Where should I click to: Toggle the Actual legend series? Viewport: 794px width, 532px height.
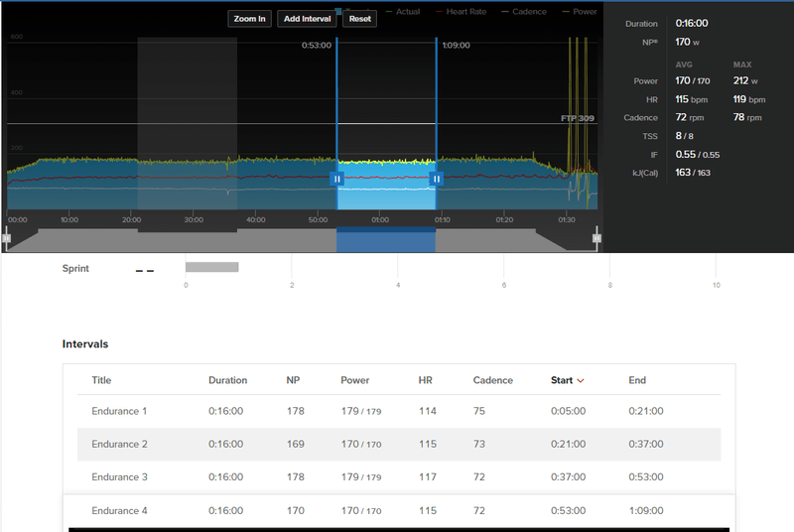point(403,12)
